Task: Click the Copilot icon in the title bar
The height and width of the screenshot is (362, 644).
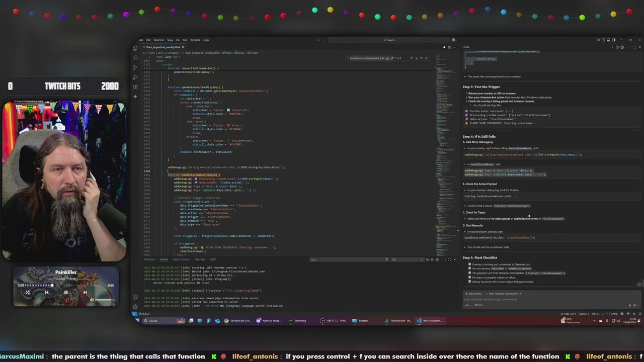Action: pyautogui.click(x=453, y=40)
